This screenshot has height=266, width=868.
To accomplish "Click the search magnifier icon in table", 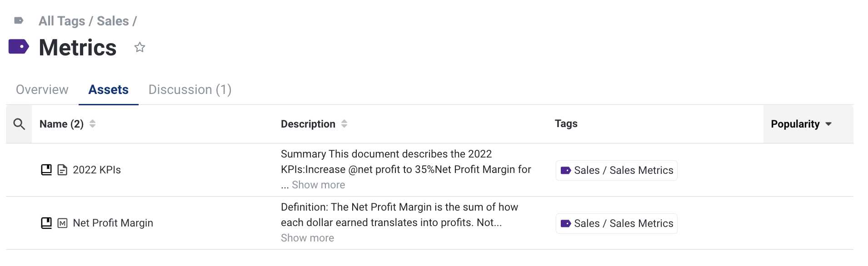I will click(x=19, y=124).
